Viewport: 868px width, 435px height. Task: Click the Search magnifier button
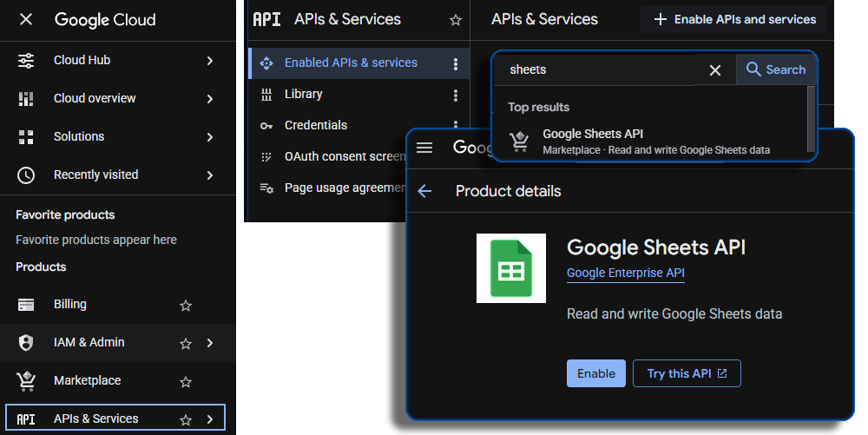pyautogui.click(x=776, y=69)
